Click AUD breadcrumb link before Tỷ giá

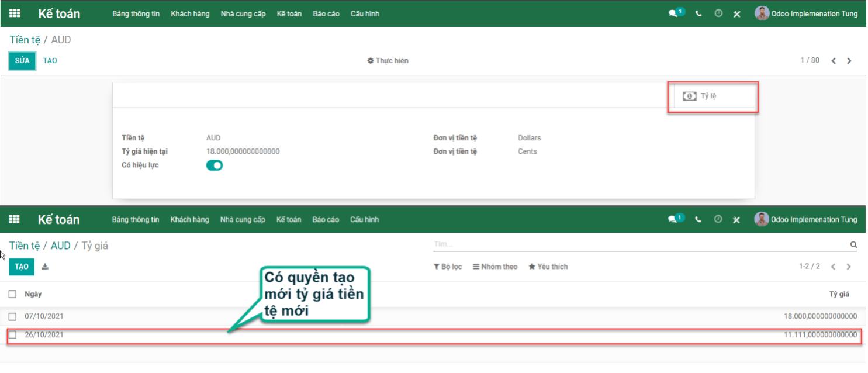(60, 246)
